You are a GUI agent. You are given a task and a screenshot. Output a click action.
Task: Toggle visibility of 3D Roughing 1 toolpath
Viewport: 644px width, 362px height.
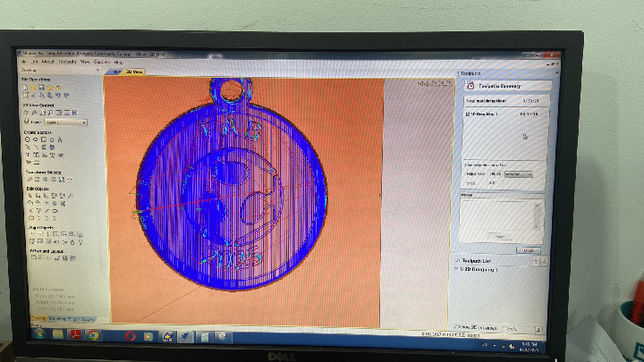click(x=456, y=269)
